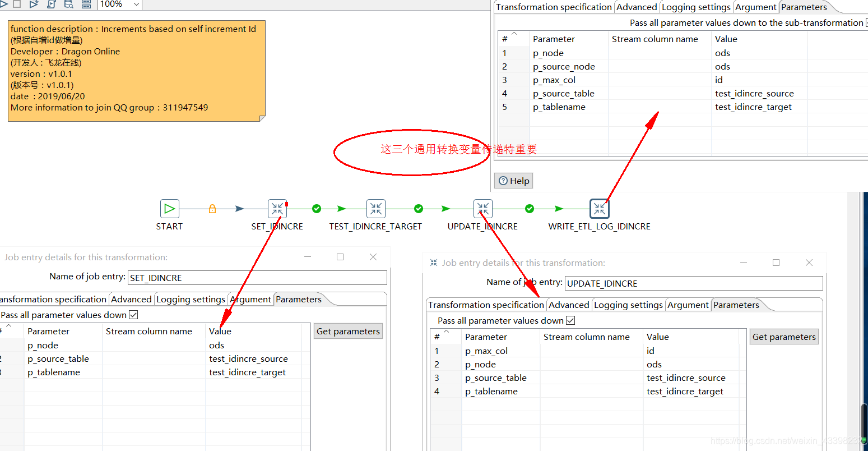Click the replay job toolbar icon
The image size is (868, 451).
coord(34,4)
